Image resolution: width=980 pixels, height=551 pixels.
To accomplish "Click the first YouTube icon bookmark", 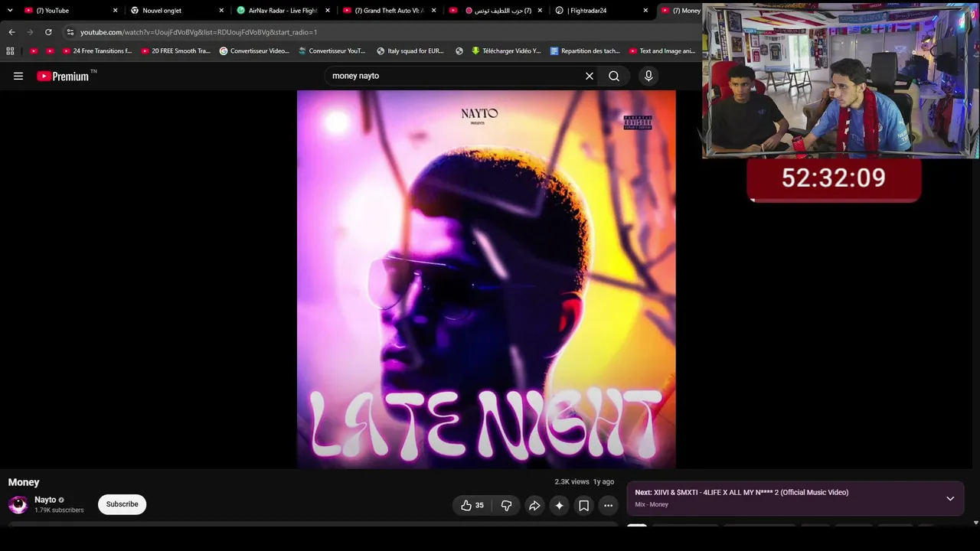I will (34, 51).
